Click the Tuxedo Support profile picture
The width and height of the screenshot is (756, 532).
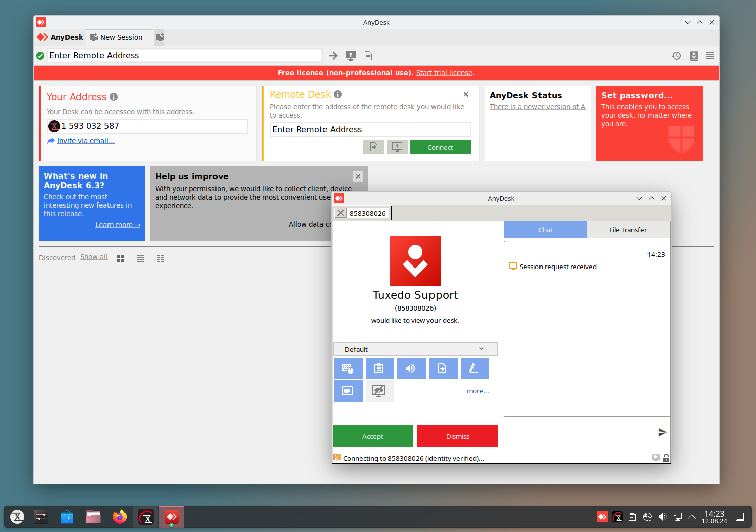tap(415, 261)
